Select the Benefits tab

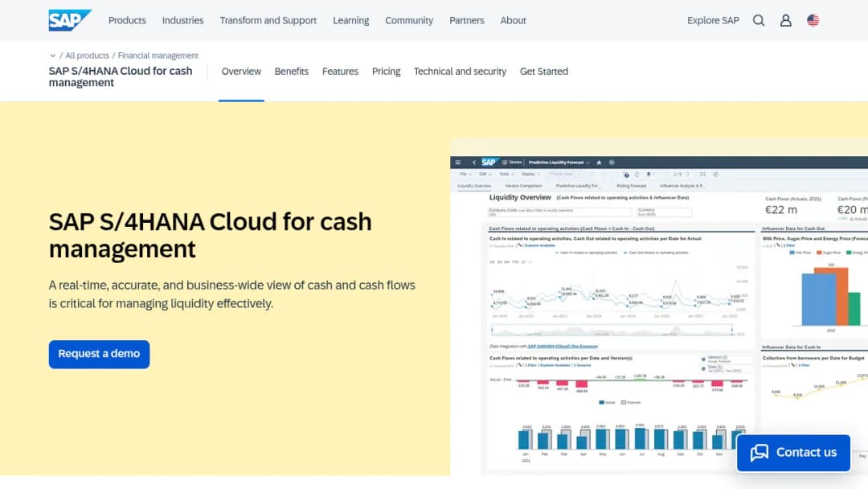click(292, 72)
